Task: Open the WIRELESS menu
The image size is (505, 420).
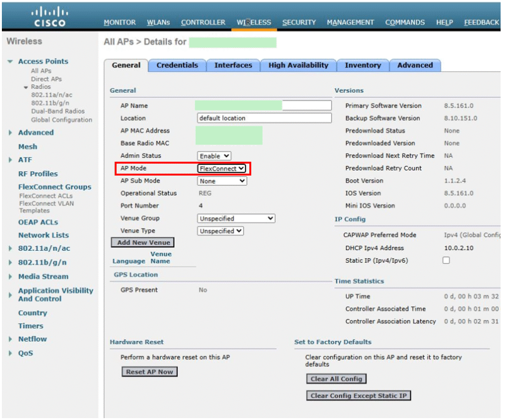Action: [x=254, y=22]
